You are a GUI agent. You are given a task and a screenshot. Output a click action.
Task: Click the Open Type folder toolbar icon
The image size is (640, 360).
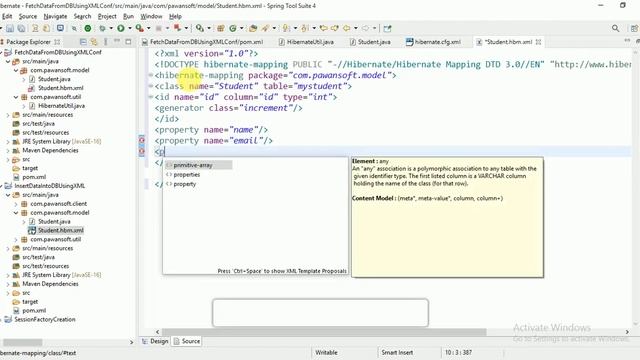click(x=253, y=28)
